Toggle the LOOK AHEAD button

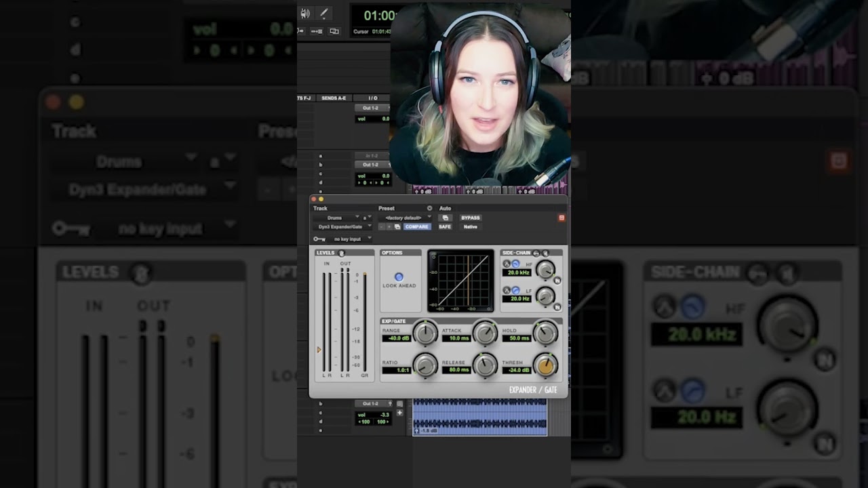pos(399,277)
